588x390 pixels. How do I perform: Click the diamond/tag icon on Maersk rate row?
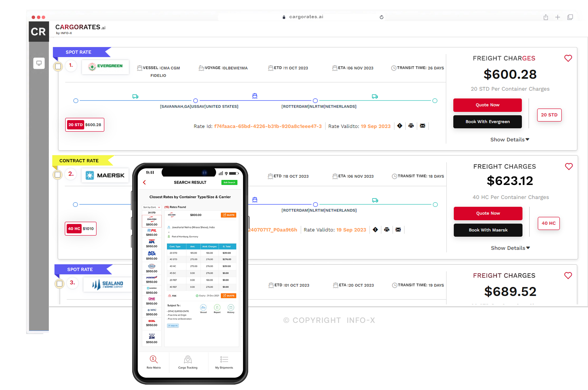[x=375, y=229]
